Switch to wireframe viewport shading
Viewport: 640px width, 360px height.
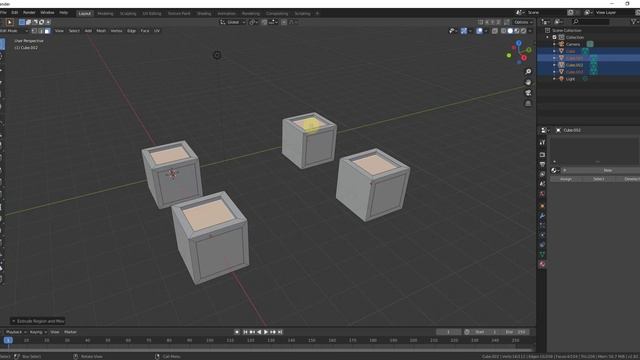click(504, 31)
